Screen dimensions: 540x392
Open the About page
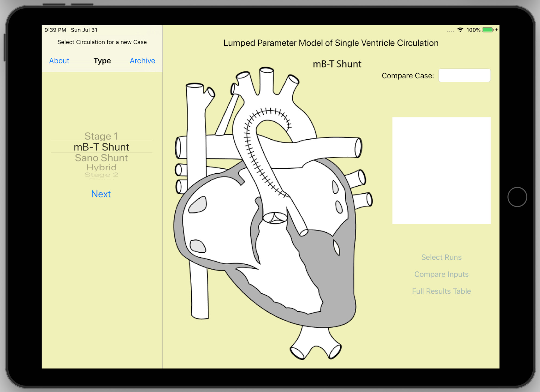(x=59, y=61)
